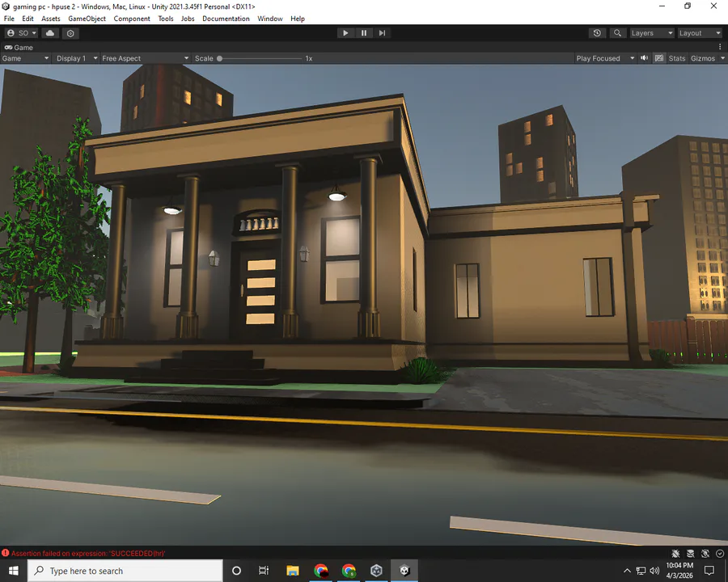Open the Component menu

pos(132,19)
